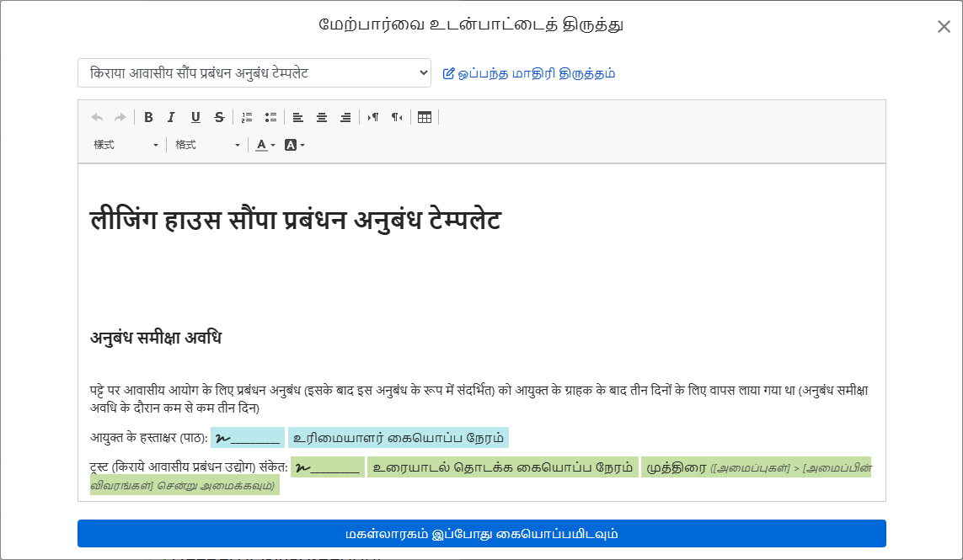Open the background color picker
The width and height of the screenshot is (963, 560).
tap(295, 145)
